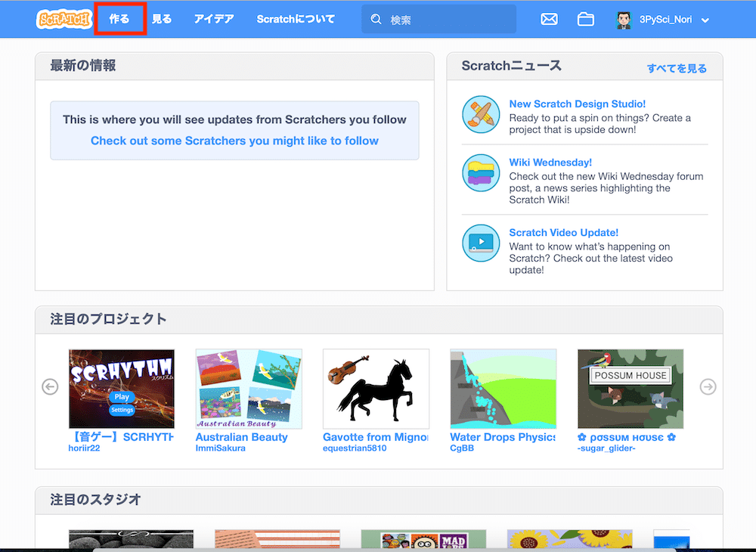This screenshot has height=552, width=756.
Task: Open the 3PySci_Nori account name
Action: point(665,20)
